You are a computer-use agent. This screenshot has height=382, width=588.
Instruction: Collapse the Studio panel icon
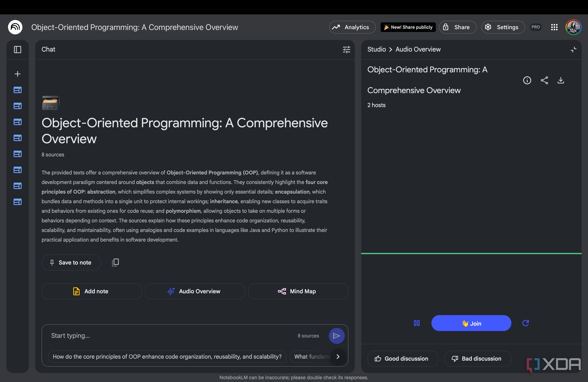(x=573, y=50)
